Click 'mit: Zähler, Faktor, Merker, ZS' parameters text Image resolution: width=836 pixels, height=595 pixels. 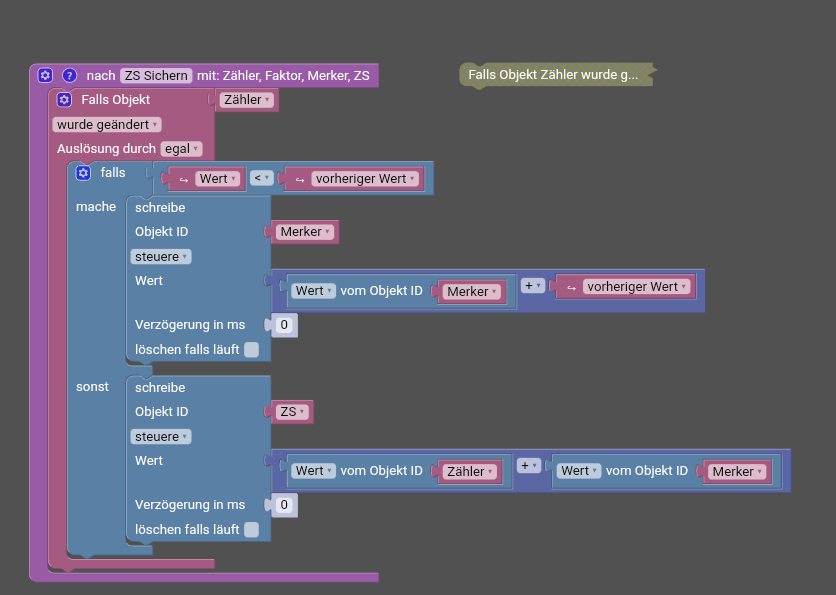pyautogui.click(x=283, y=76)
